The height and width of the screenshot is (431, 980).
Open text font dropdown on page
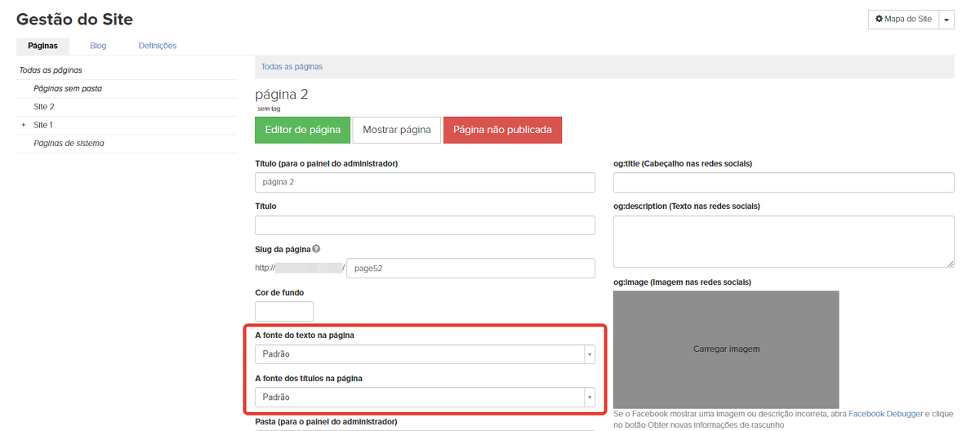click(425, 354)
